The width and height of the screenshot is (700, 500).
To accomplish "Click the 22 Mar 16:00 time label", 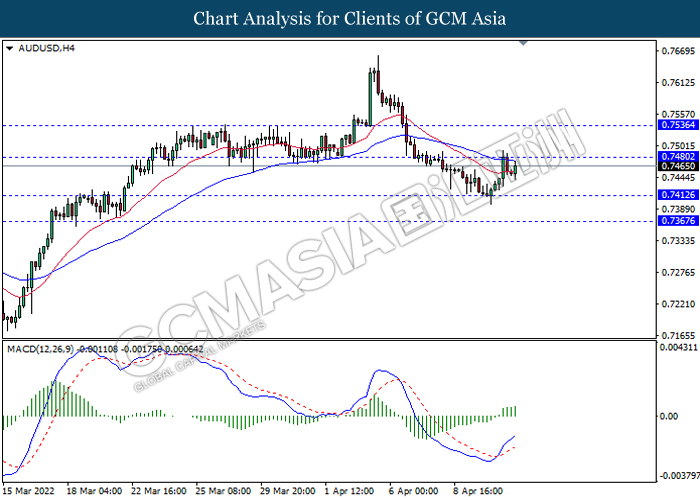I will tap(159, 491).
